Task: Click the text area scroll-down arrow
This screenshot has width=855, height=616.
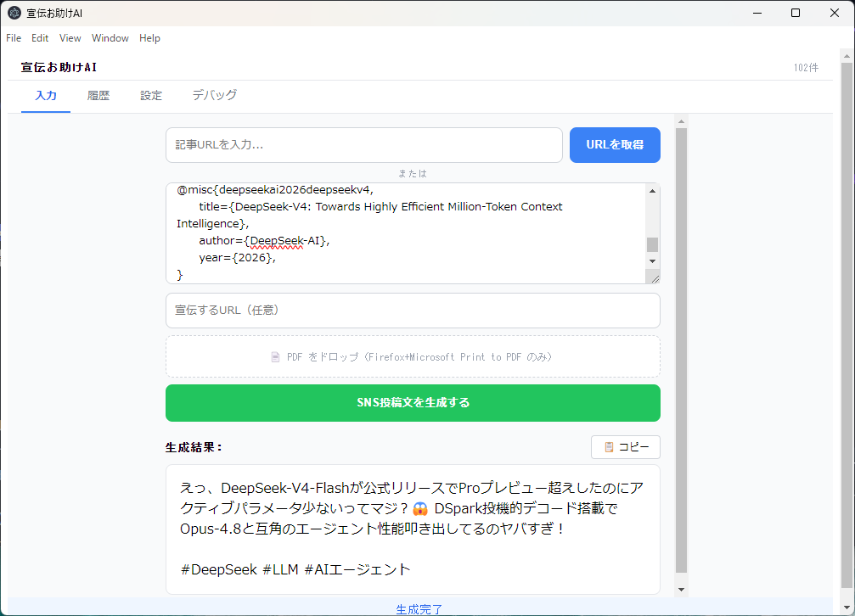Action: 652,261
